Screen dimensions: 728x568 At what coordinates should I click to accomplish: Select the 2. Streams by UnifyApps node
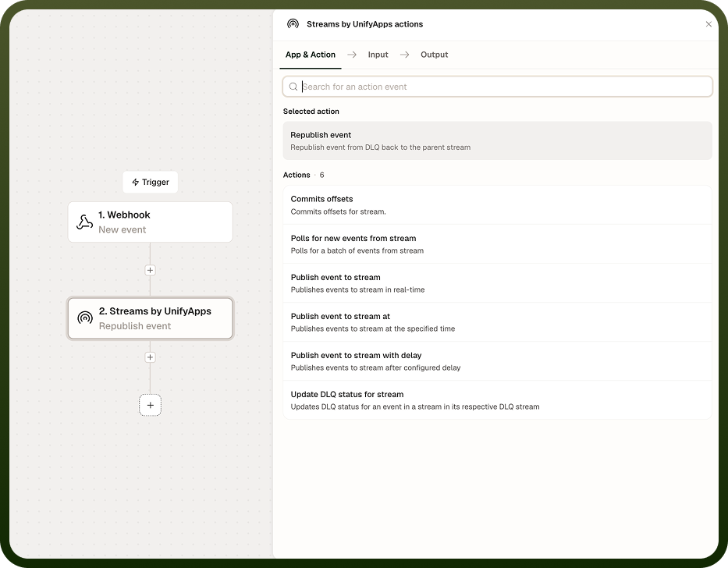point(150,318)
